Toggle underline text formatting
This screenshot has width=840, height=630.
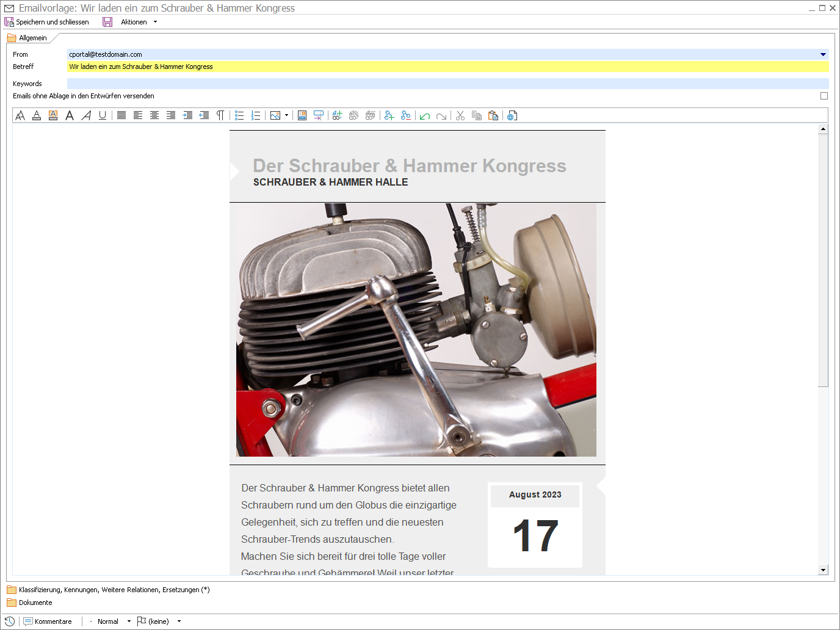point(103,115)
